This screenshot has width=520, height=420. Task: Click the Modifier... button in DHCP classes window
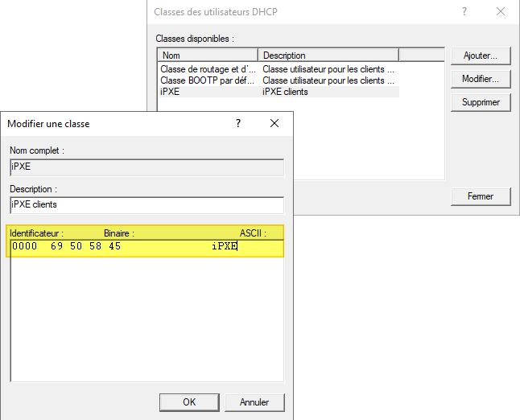(481, 79)
